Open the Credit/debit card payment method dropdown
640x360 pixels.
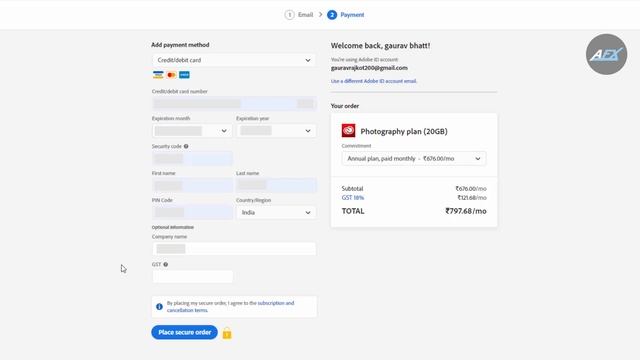[234, 60]
